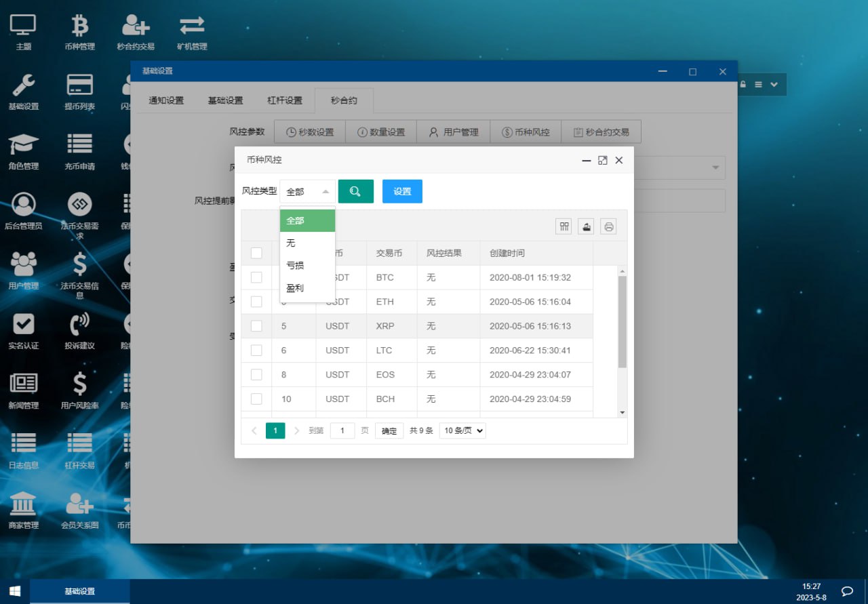Screen dimensions: 868x604
Task: Click the lock icon at top right
Action: (x=743, y=84)
